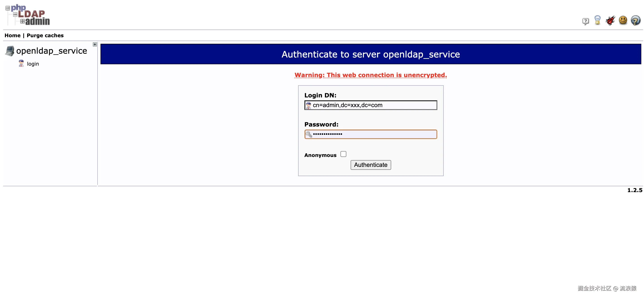644x299 pixels.
Task: Click the light bulb feature request icon
Action: point(597,20)
